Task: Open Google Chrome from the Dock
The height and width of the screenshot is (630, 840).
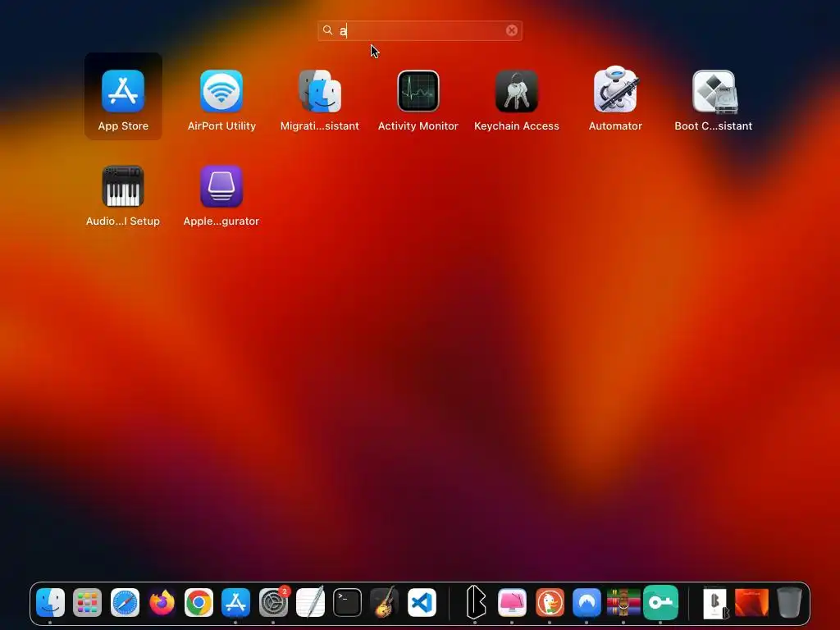Action: tap(199, 603)
